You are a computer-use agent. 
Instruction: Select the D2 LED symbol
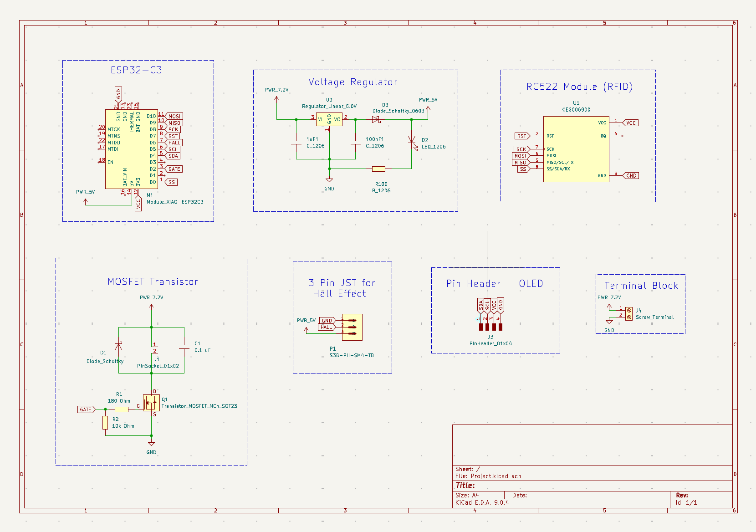click(412, 140)
